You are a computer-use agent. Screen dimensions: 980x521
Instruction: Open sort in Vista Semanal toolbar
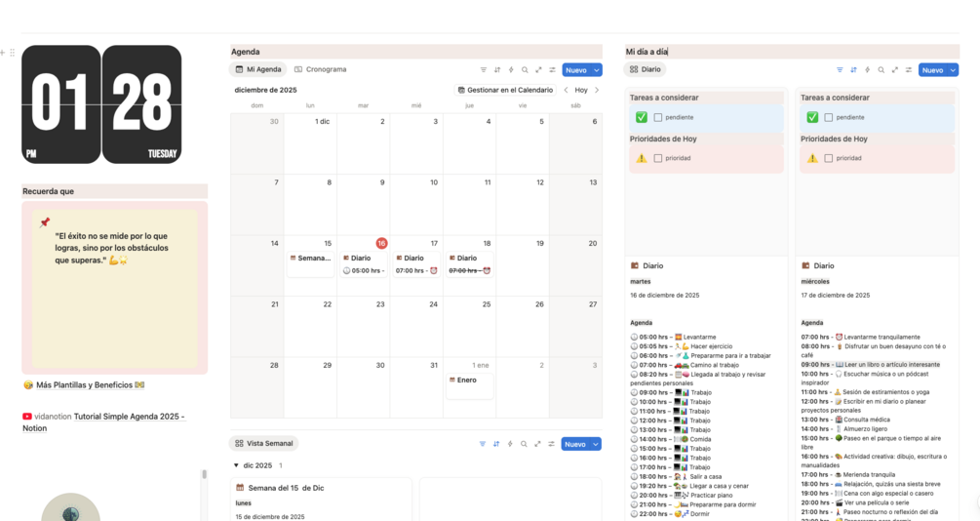(x=495, y=444)
